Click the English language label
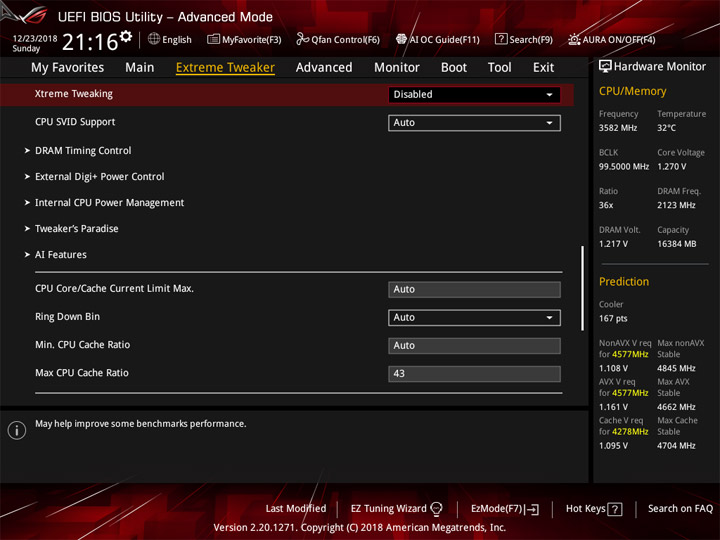The height and width of the screenshot is (540, 720). (x=177, y=40)
